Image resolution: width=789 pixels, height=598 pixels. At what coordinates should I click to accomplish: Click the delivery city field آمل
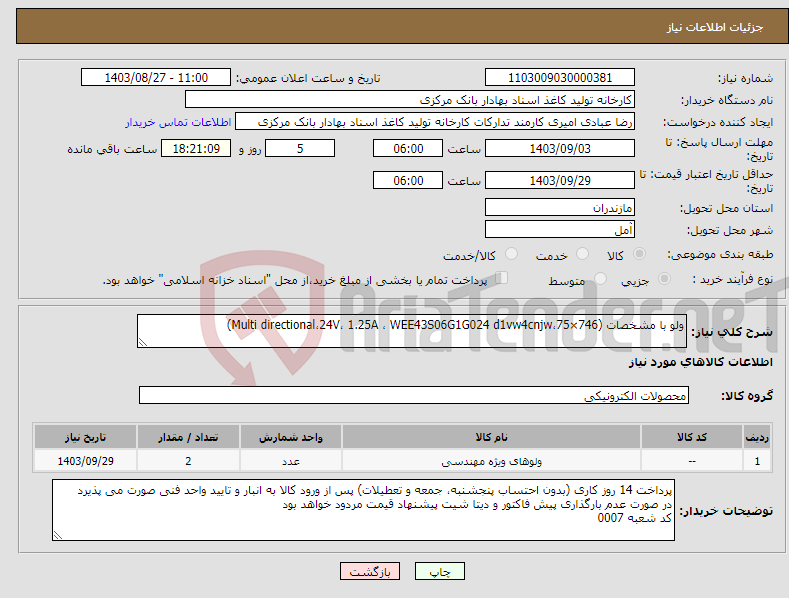pyautogui.click(x=560, y=230)
